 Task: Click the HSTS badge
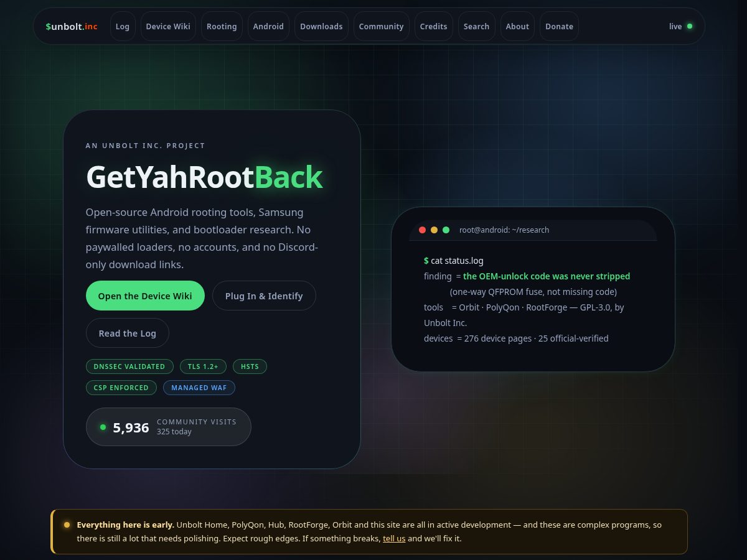coord(250,366)
